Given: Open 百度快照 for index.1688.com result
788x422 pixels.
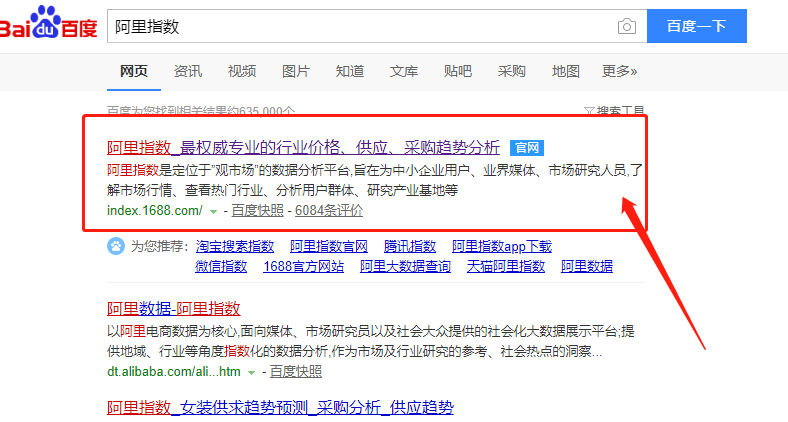Looking at the screenshot, I should point(257,210).
